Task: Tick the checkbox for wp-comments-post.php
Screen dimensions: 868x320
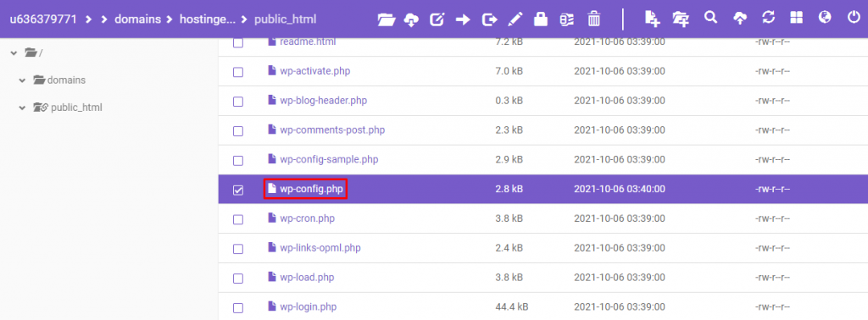Action: pyautogui.click(x=238, y=131)
